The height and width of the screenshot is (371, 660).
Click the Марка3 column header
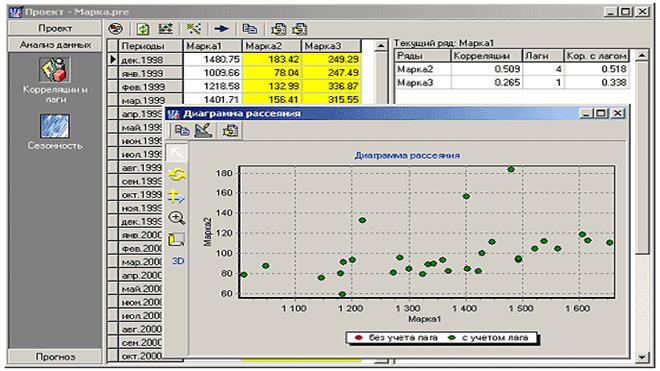click(331, 46)
